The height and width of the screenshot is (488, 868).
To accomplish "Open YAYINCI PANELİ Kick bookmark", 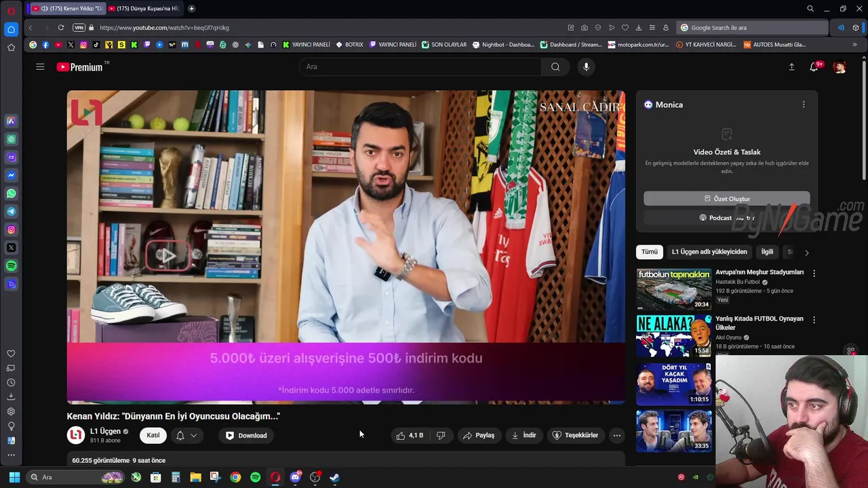I will click(x=306, y=45).
